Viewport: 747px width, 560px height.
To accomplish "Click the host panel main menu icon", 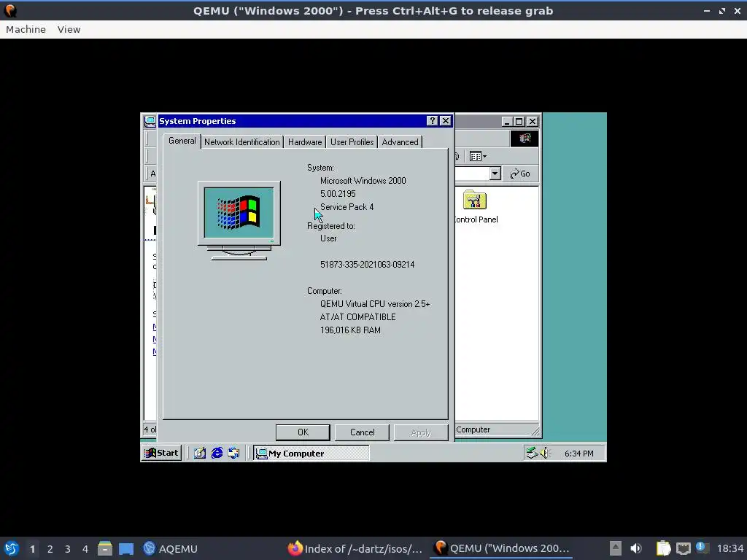I will (x=12, y=548).
